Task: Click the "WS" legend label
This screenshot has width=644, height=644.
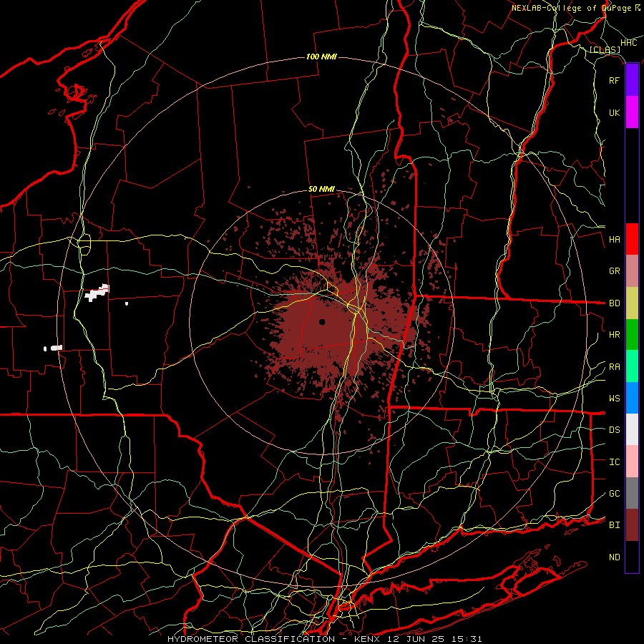Action: click(614, 399)
